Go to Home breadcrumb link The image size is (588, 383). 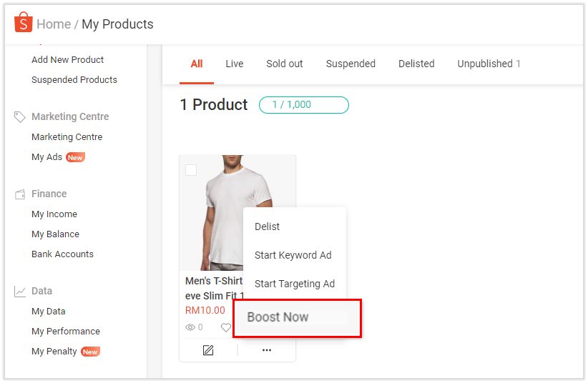point(54,24)
